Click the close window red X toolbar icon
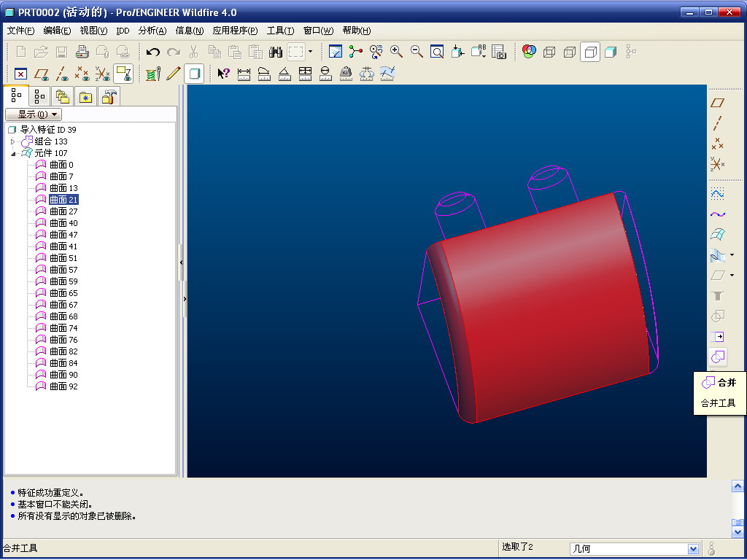 click(x=20, y=74)
